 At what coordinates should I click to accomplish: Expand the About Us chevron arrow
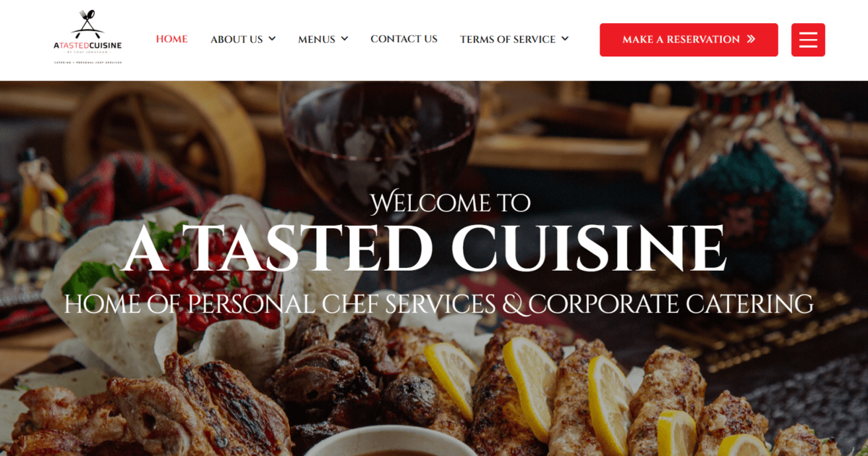272,38
